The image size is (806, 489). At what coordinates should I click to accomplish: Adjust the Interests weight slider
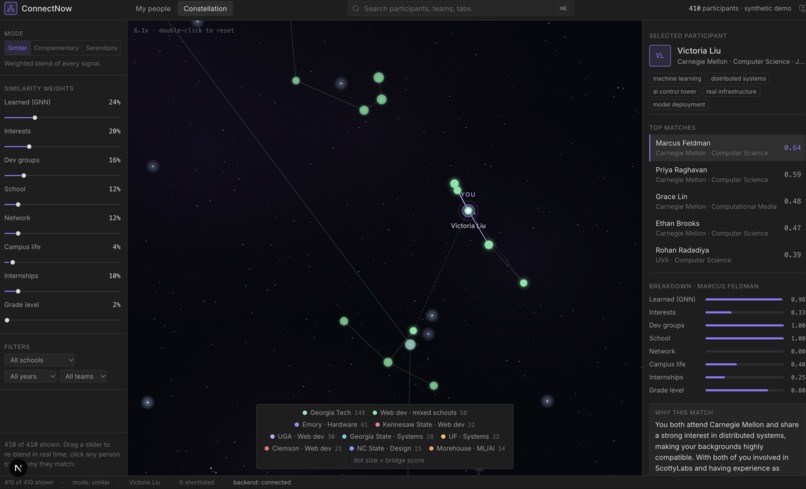[62, 147]
